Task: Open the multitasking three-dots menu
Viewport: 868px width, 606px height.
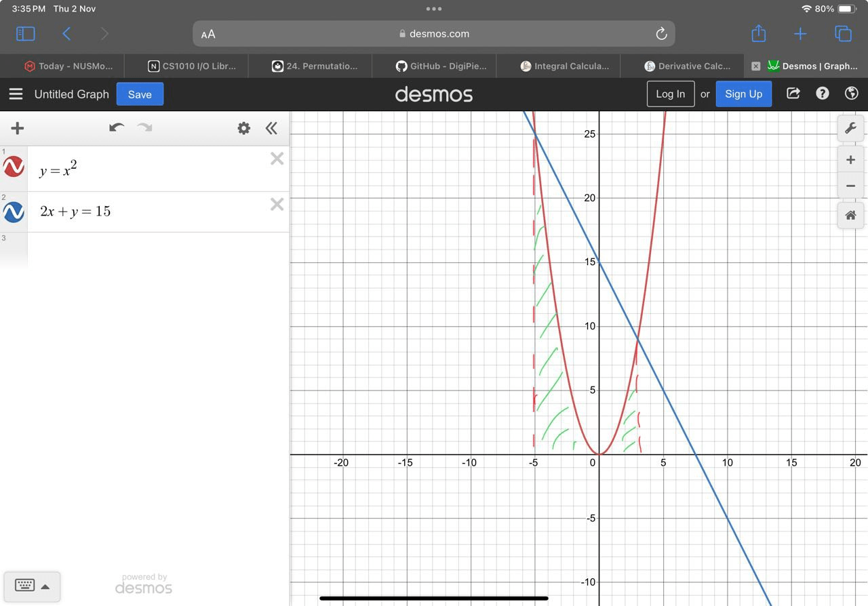Action: coord(434,9)
